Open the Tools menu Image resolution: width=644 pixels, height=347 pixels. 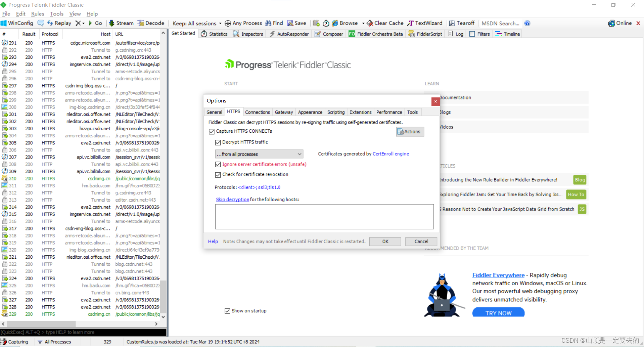[x=57, y=14]
